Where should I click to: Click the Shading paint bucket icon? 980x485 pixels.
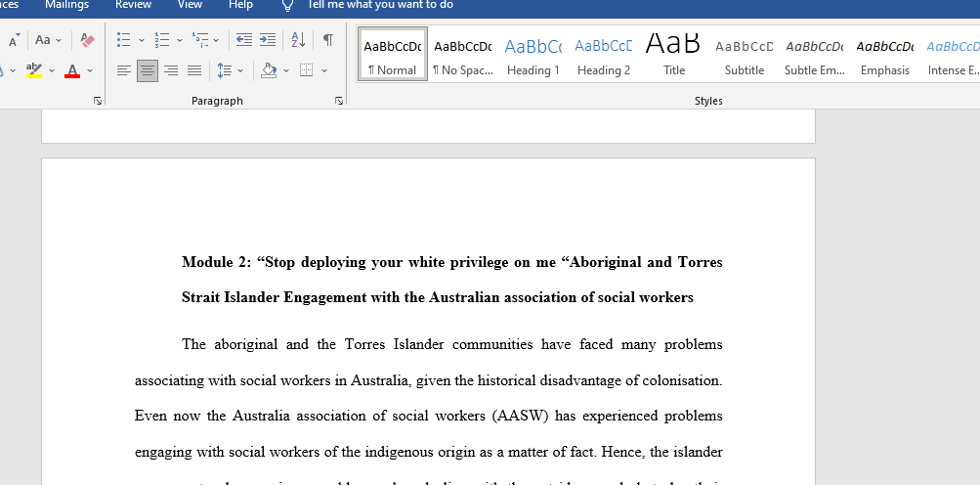(269, 70)
